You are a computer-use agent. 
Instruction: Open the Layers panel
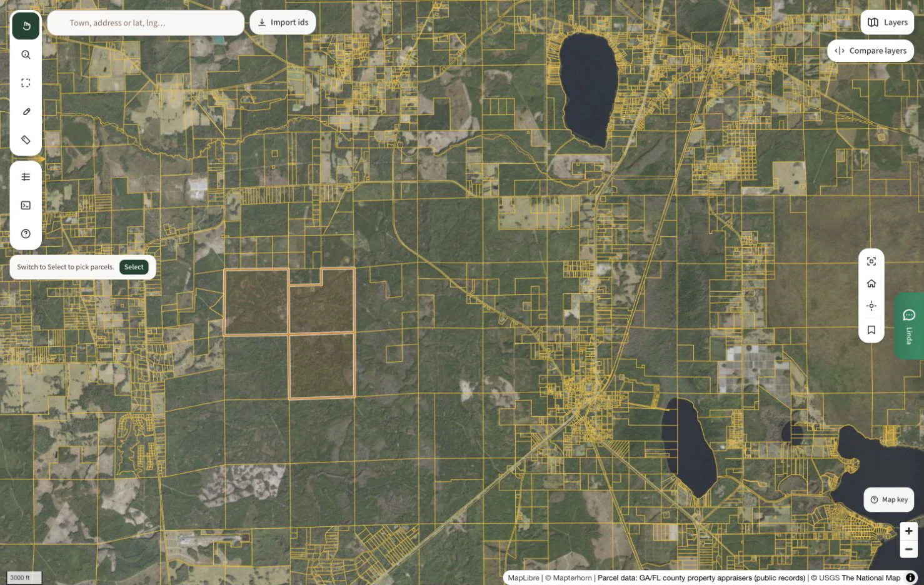point(887,22)
